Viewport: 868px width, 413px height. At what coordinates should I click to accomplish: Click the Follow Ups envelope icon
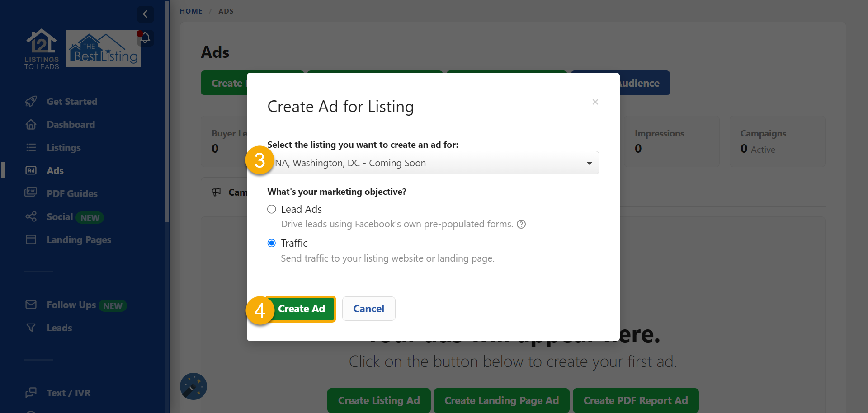pos(31,305)
